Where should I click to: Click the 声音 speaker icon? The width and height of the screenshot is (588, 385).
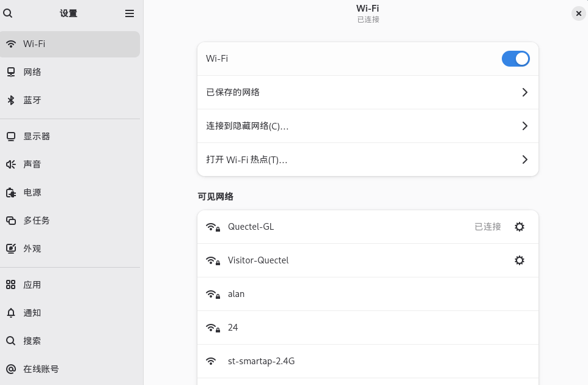(10, 164)
